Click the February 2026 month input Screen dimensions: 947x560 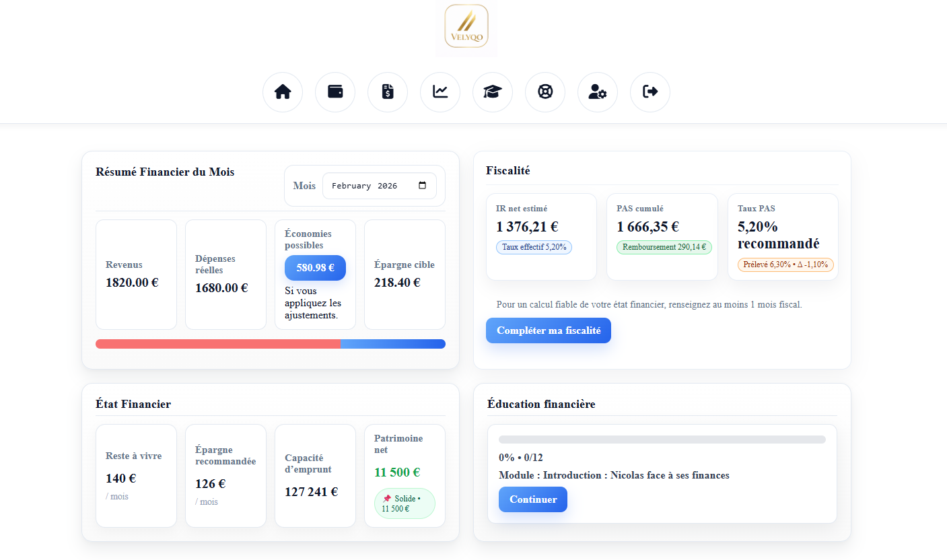[x=367, y=186]
